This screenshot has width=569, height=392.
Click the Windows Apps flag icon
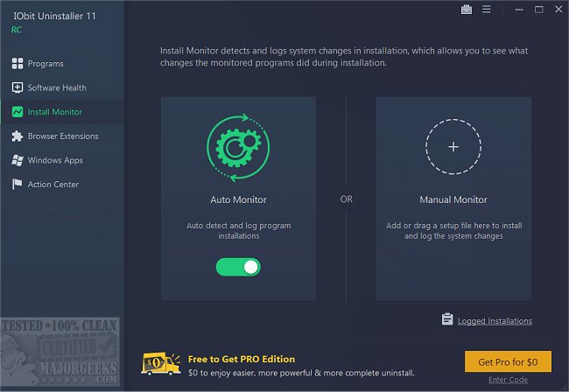[17, 160]
